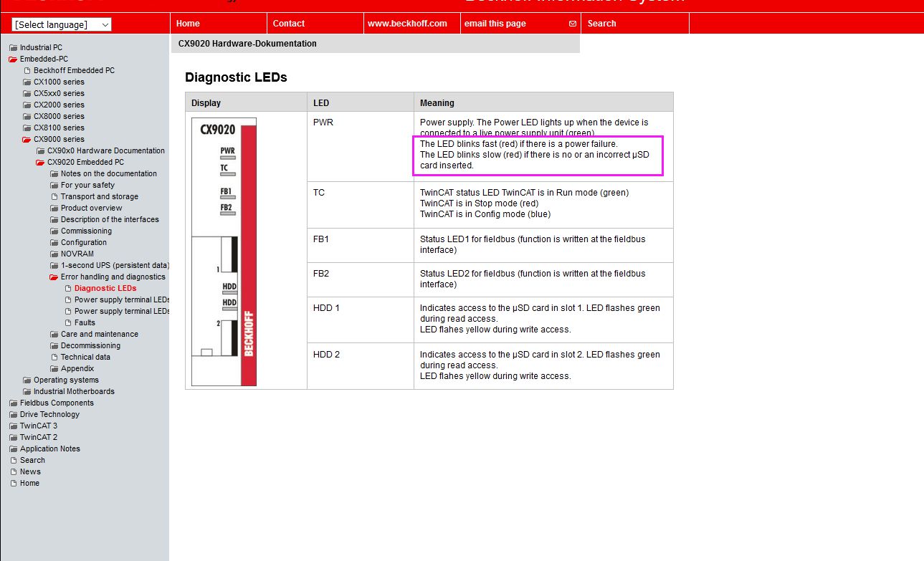The height and width of the screenshot is (561, 924).
Task: Click the folder icon next to CX5xx0 series
Action: tap(27, 94)
